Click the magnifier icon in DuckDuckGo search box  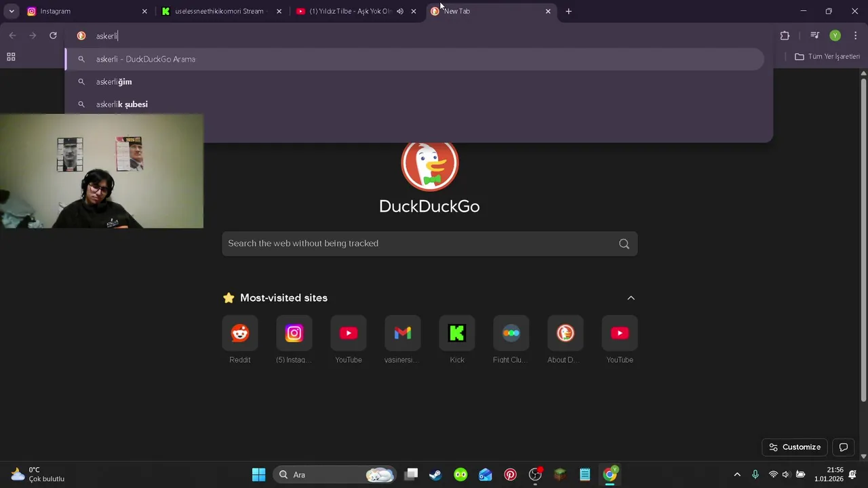[624, 244]
